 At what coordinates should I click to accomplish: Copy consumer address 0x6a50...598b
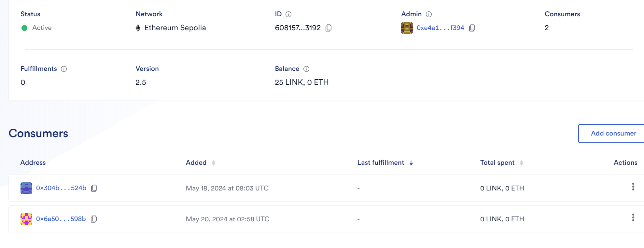94,219
